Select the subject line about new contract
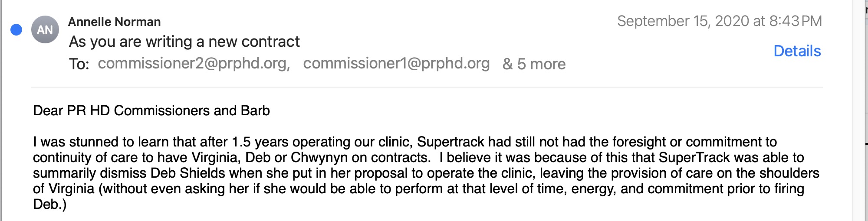868x221 pixels. 184,42
